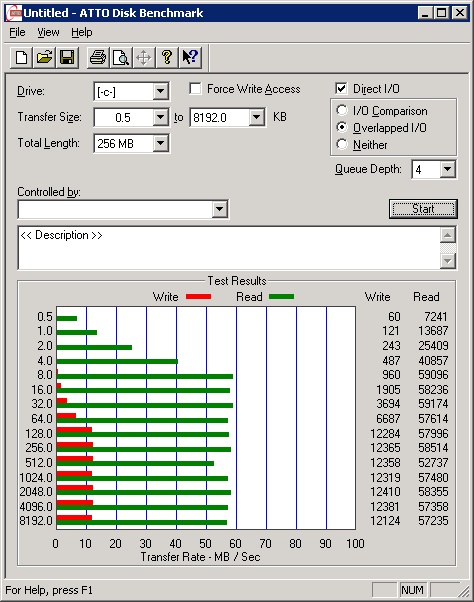Minimize the ATTO Disk Benchmark window

point(425,13)
